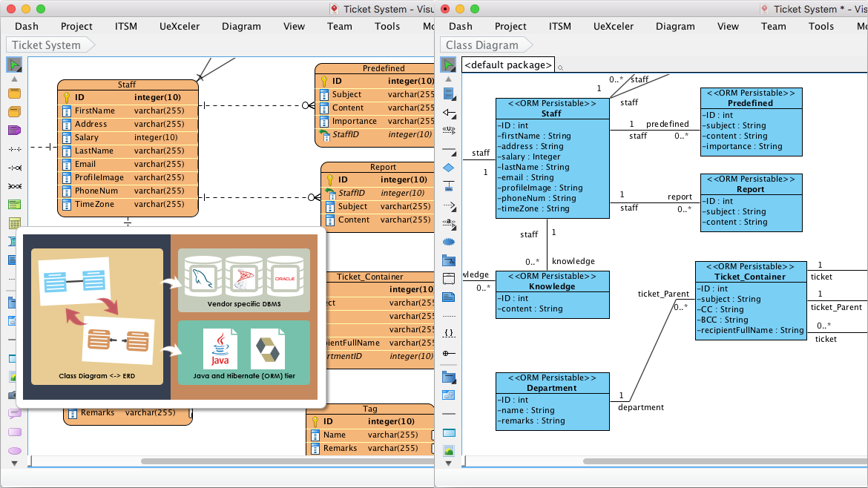Click the default package header button
868x488 pixels.
pos(507,65)
